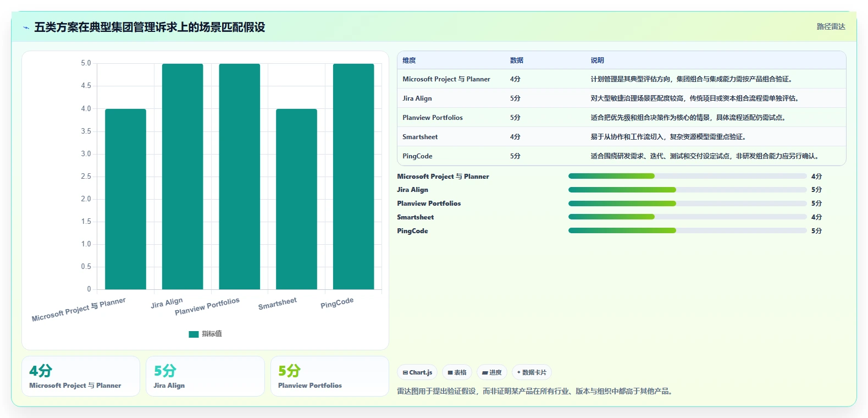This screenshot has width=868, height=418.
Task: Click the 1.0 y-axis tick label
Action: [86, 244]
